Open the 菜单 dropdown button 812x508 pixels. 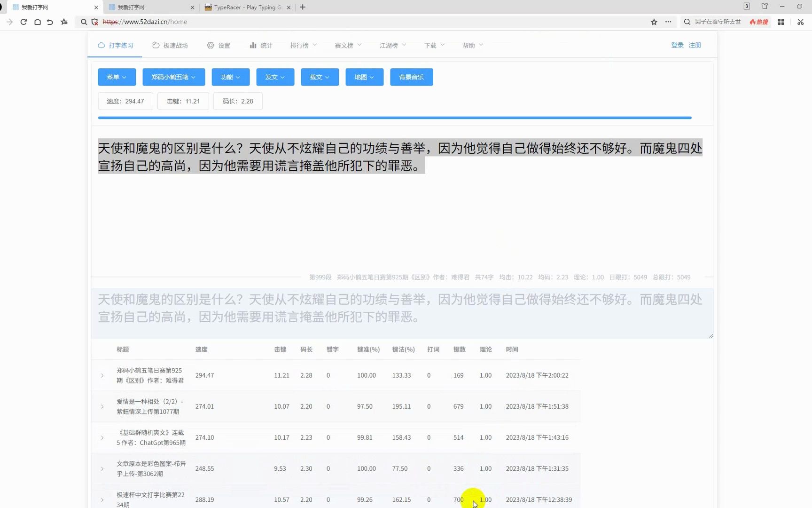pos(117,77)
